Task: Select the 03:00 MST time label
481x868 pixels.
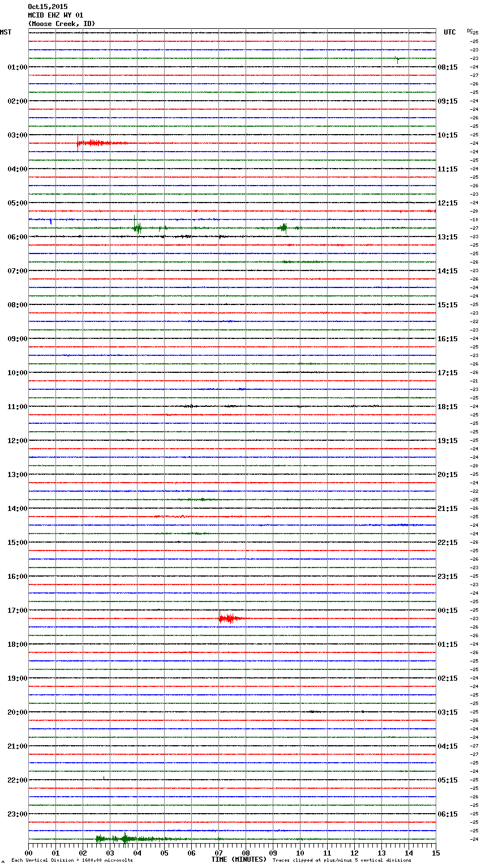Action: point(17,135)
